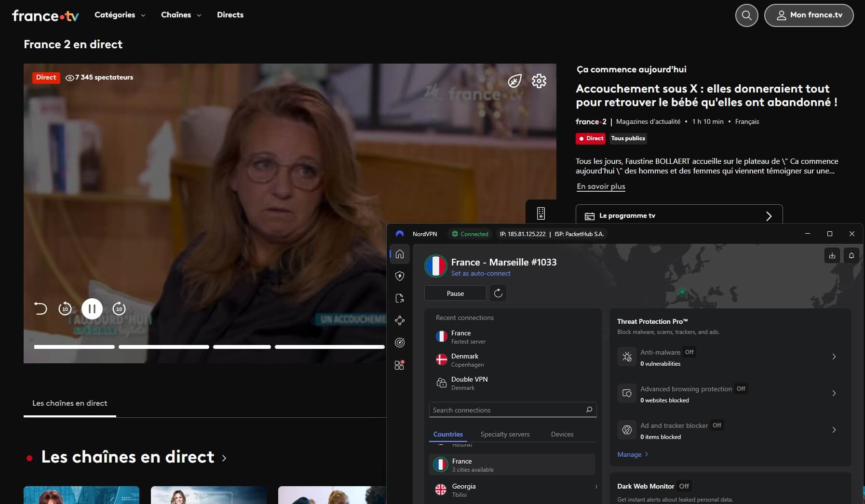The width and height of the screenshot is (865, 504).
Task: Click the Denmark flag in recent connections
Action: [442, 359]
